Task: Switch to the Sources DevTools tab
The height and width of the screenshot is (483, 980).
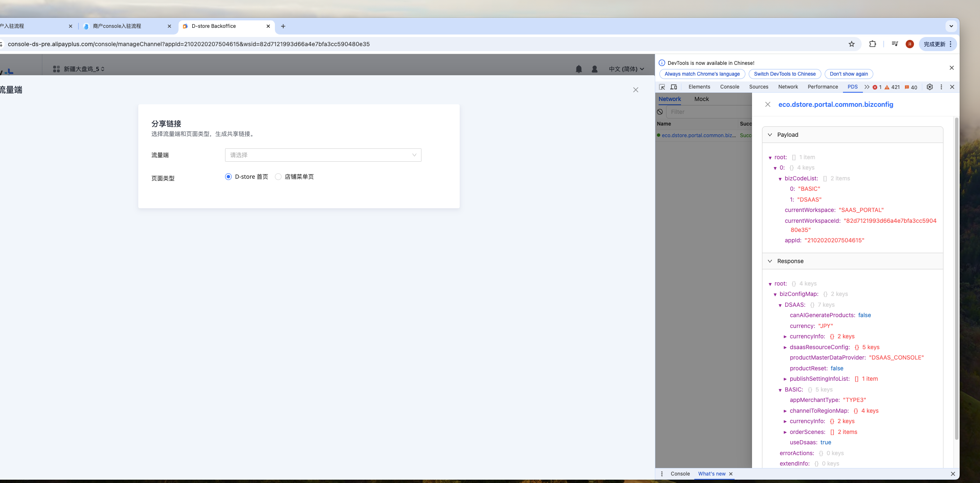Action: click(x=758, y=87)
